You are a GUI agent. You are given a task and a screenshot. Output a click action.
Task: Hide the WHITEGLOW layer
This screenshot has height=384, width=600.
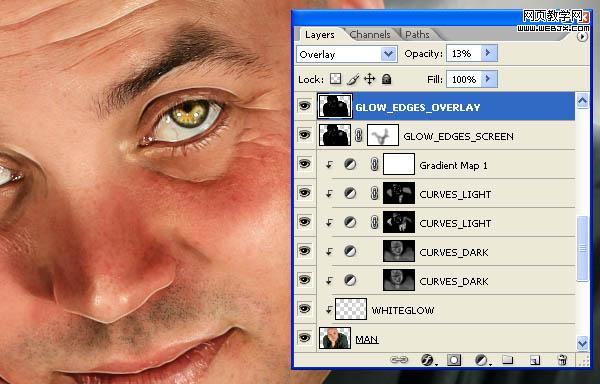(x=305, y=309)
